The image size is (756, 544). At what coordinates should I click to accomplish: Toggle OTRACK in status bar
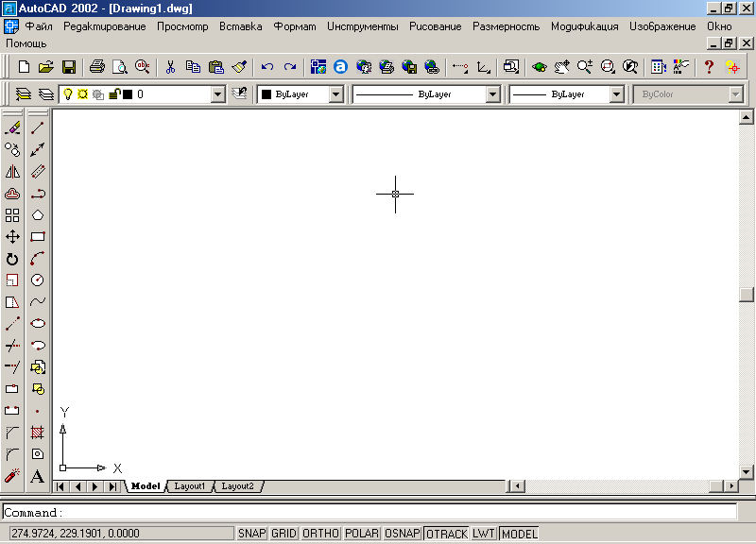pyautogui.click(x=447, y=534)
